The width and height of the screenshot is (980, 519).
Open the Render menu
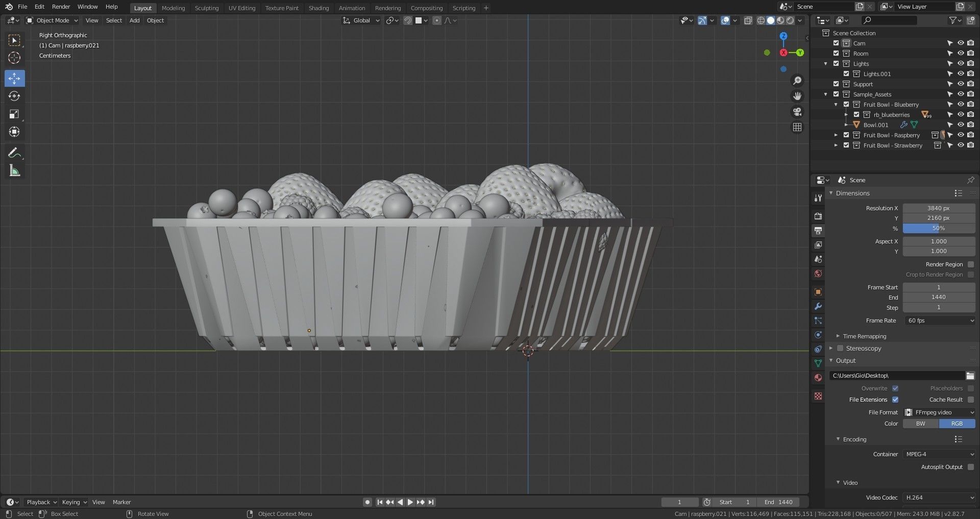[61, 7]
